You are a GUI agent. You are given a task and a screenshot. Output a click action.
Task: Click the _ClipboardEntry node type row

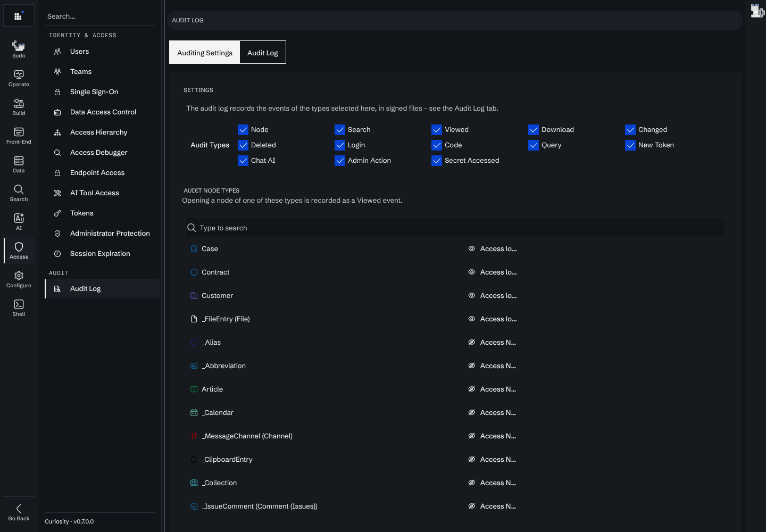tap(454, 459)
